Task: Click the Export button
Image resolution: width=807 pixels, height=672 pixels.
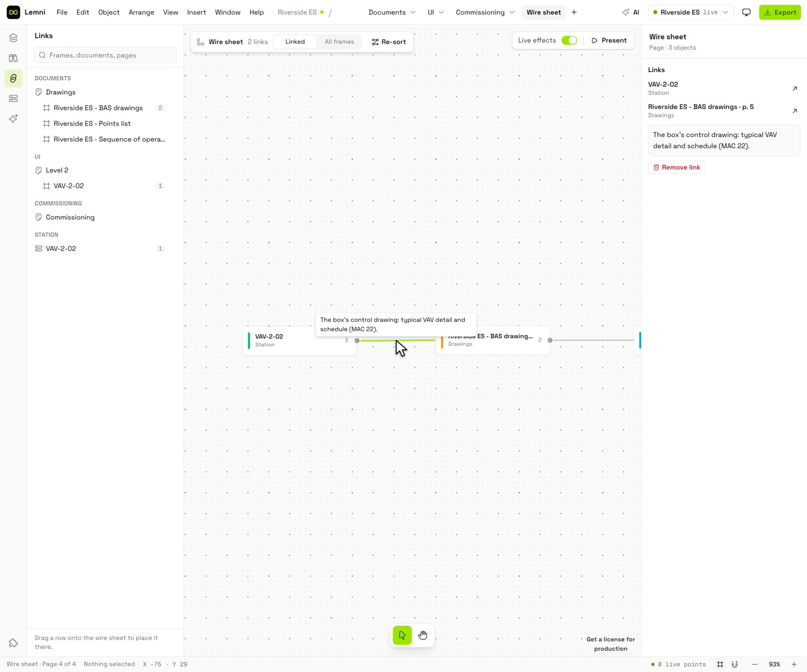Action: [x=780, y=12]
